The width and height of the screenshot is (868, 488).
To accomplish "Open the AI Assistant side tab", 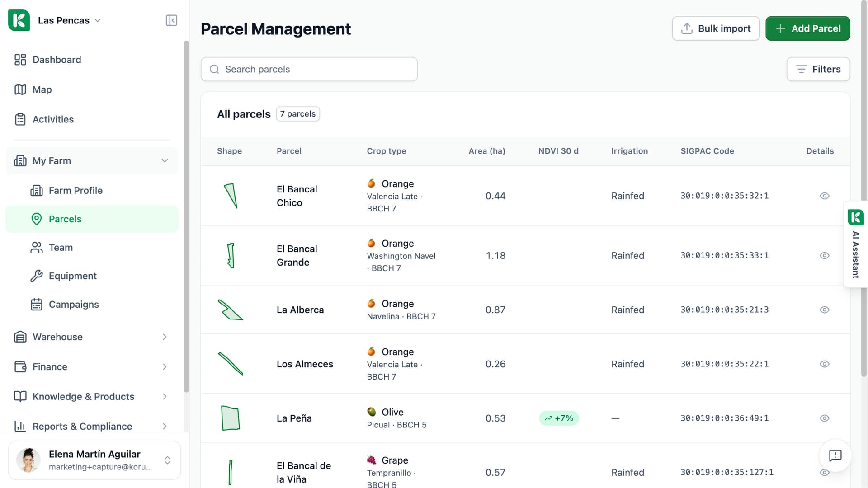I will pyautogui.click(x=855, y=244).
